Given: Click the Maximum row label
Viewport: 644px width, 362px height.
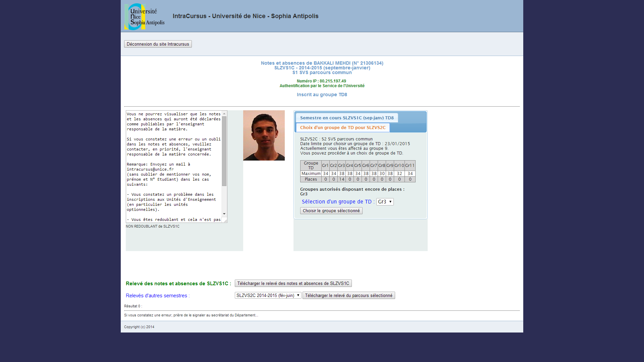Looking at the screenshot, I should (311, 173).
